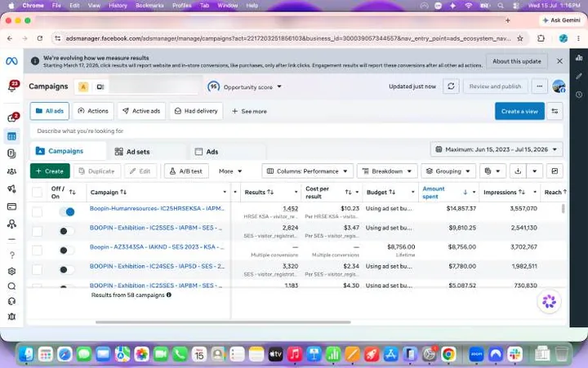Click the green Create button
588x368 pixels.
50,171
